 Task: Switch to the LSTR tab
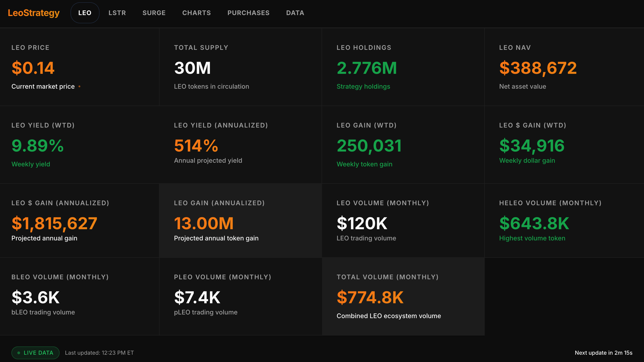click(x=117, y=13)
